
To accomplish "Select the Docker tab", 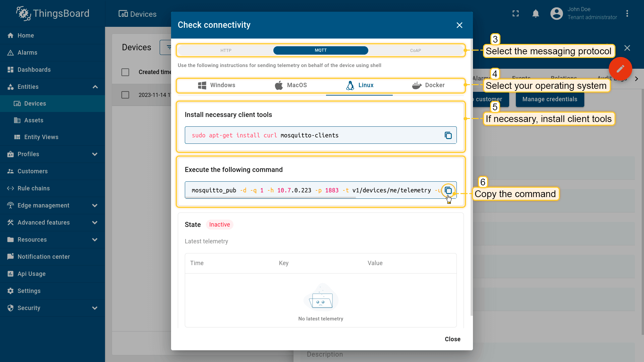I will click(428, 85).
